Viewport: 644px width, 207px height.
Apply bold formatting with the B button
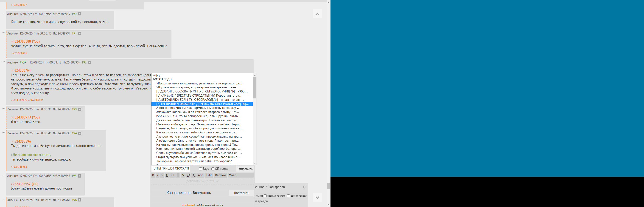[153, 175]
